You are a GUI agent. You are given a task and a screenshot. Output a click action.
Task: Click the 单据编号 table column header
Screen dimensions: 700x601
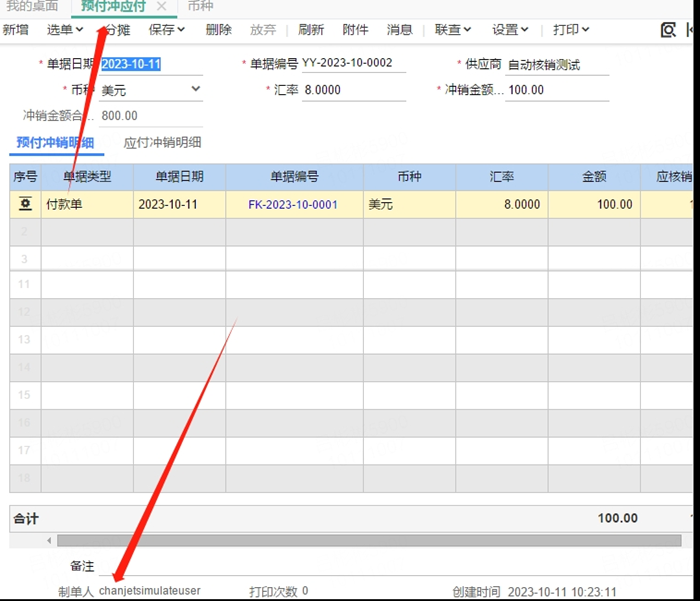coord(295,177)
